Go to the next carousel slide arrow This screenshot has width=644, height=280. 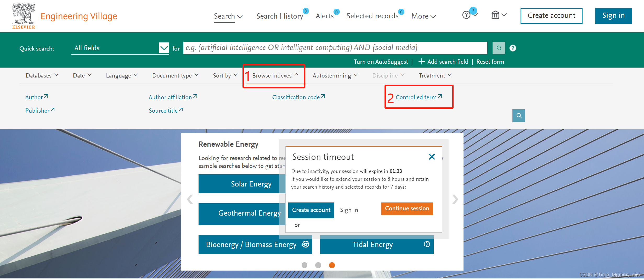(455, 199)
